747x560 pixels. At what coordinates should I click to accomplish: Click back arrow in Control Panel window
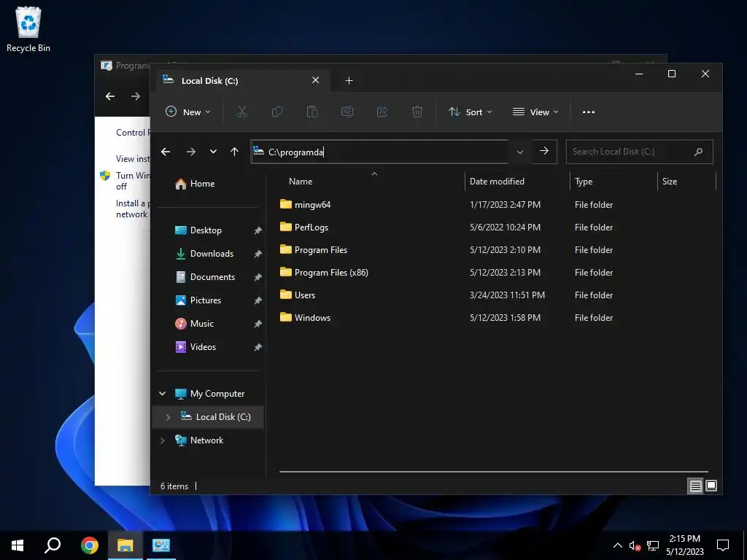110,96
